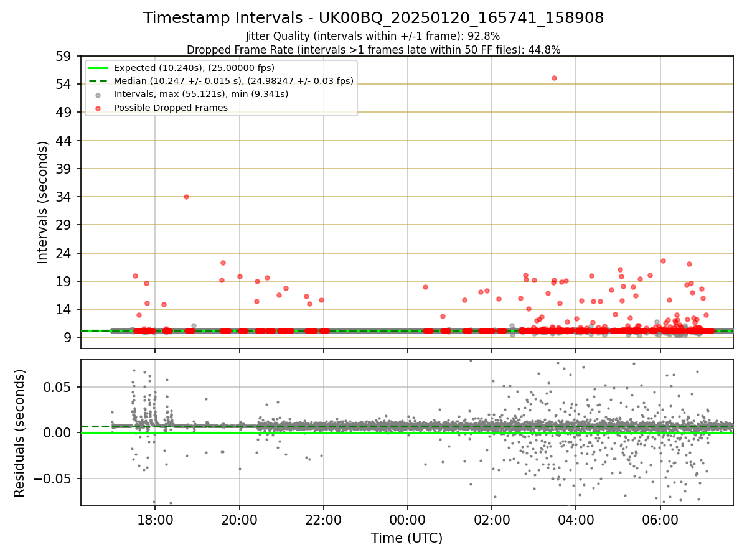Click the 02:00 x-axis tick label

point(492,520)
